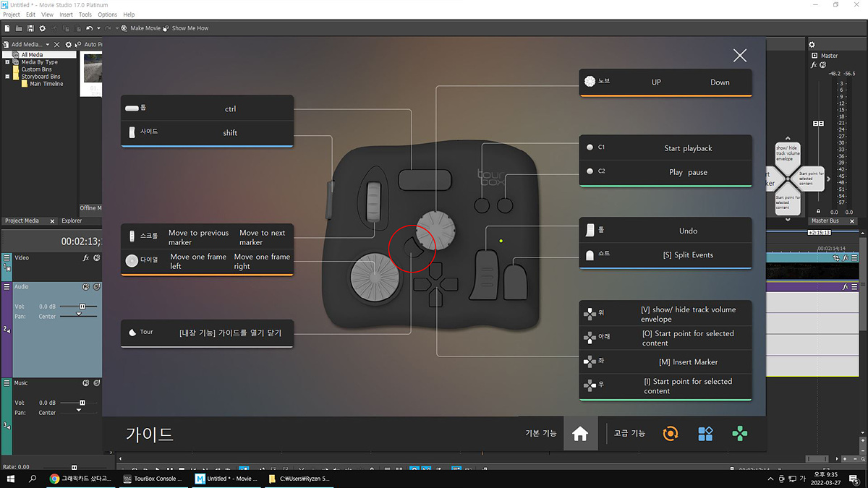The image size is (868, 488).
Task: Open the home basic functions view
Action: [580, 433]
